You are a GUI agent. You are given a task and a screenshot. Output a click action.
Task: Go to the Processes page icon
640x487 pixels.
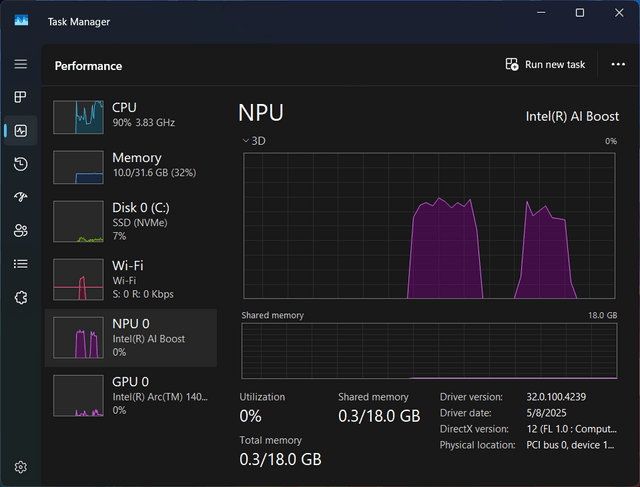(x=20, y=97)
